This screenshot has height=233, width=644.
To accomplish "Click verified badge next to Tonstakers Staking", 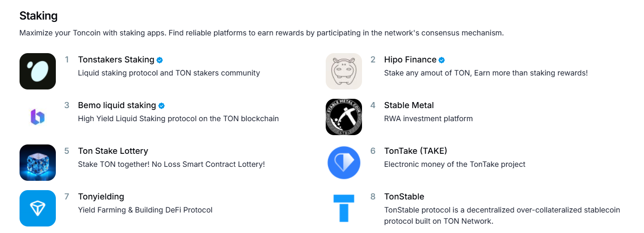I will click(160, 60).
